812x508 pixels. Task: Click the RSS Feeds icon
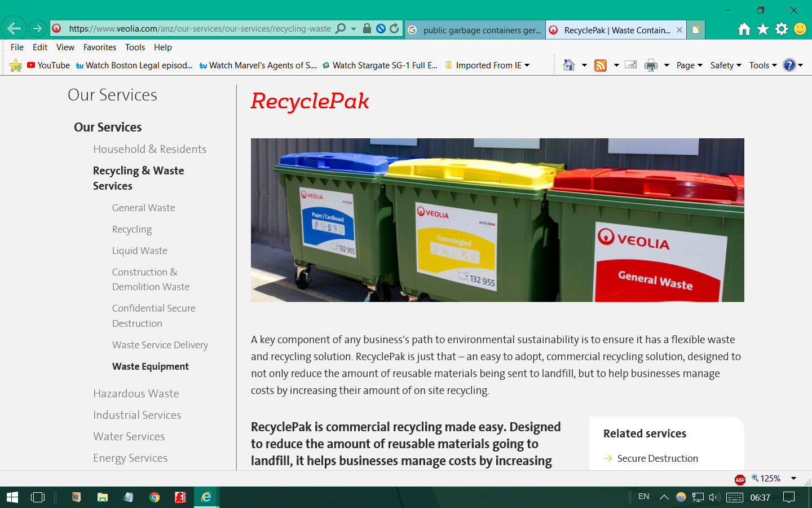601,65
